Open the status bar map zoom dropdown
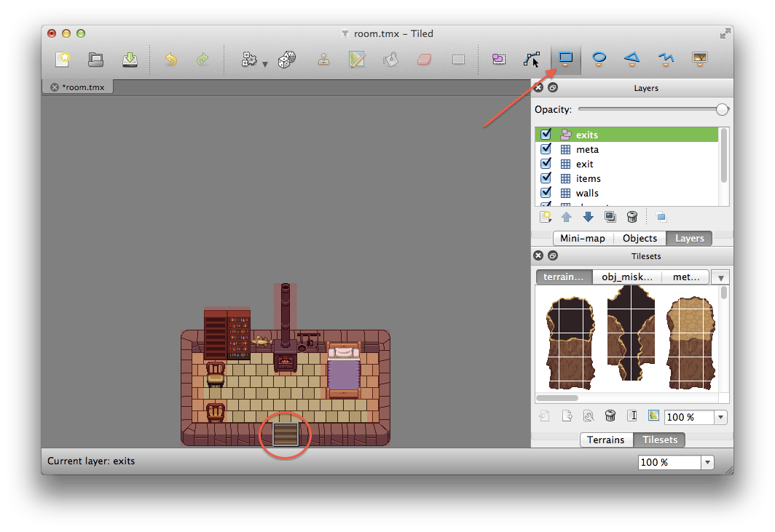Image resolution: width=775 pixels, height=532 pixels. coord(707,462)
